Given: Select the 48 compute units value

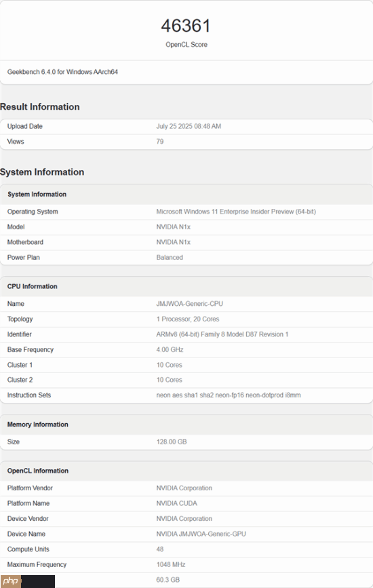Looking at the screenshot, I should click(160, 549).
